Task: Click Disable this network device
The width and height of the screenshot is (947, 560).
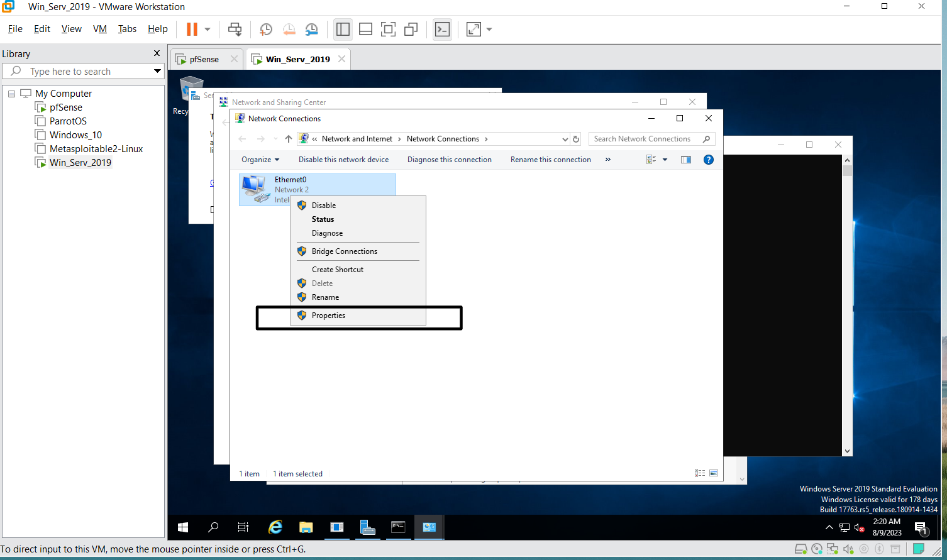Action: [x=344, y=160]
